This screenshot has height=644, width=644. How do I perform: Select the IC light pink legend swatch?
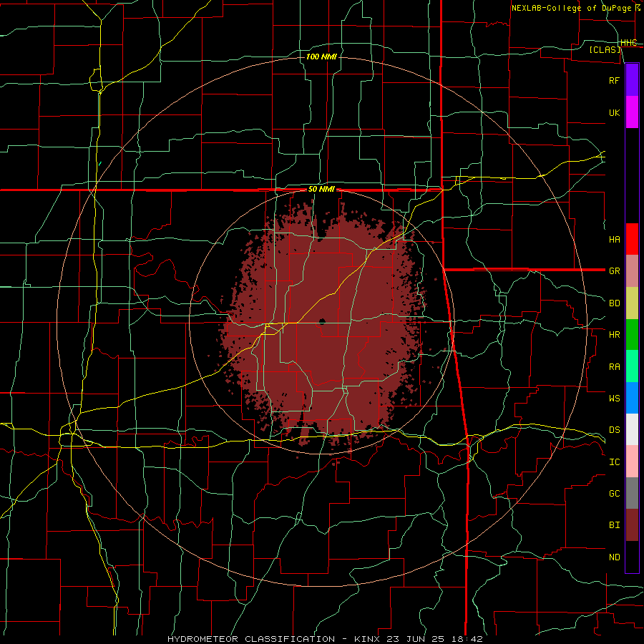632,462
